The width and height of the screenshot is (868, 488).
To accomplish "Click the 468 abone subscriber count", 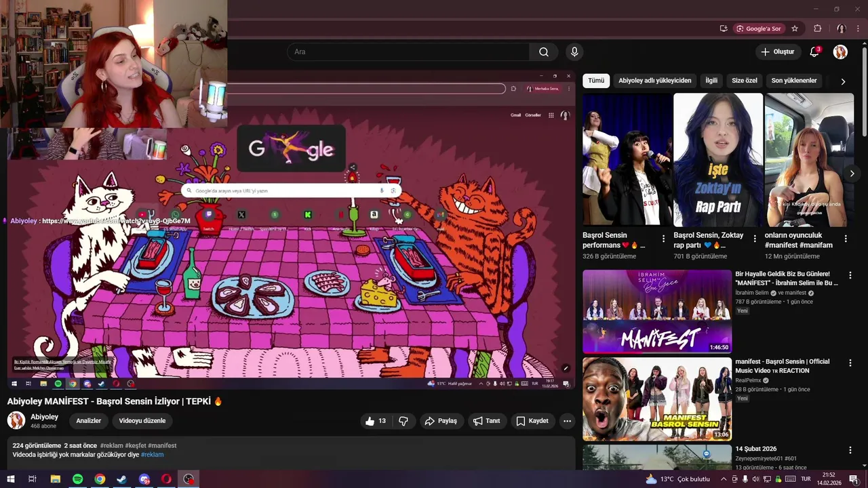I will (x=43, y=426).
